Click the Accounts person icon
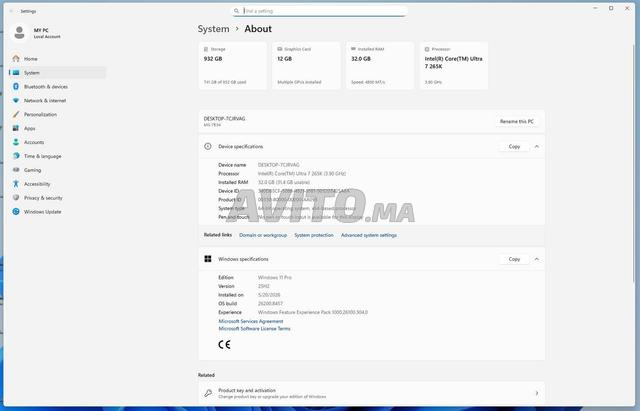Viewport: 640px width, 411px height. pos(16,142)
